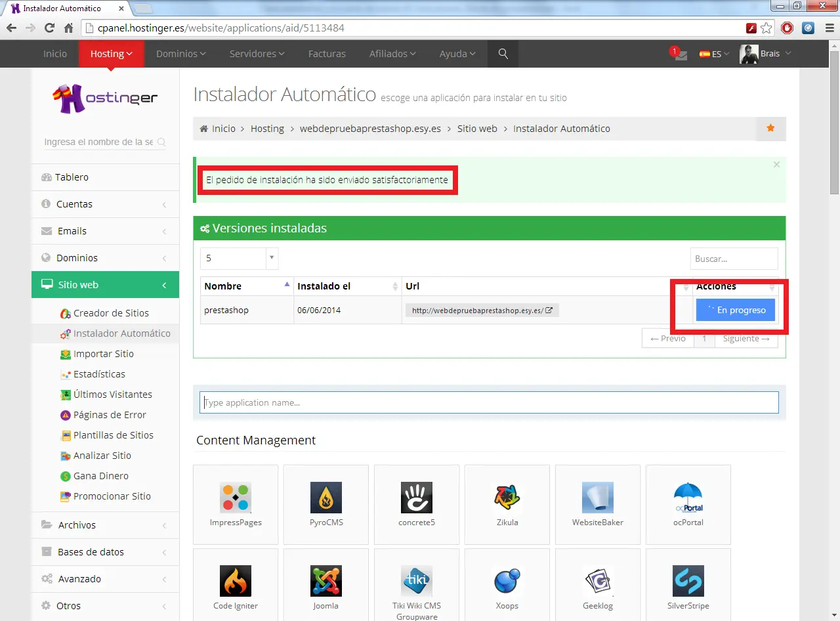Select the concrete5 application
Screen dimensions: 840x621
coord(417,503)
